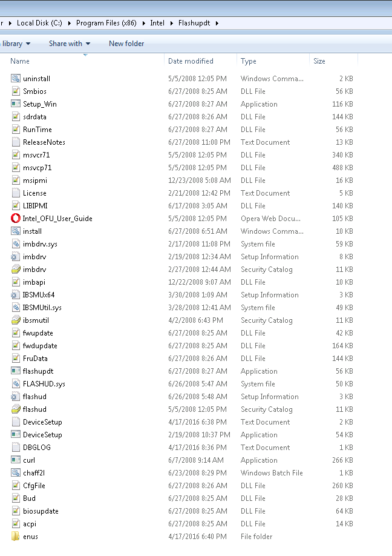Open the Share with dropdown

coord(70,44)
